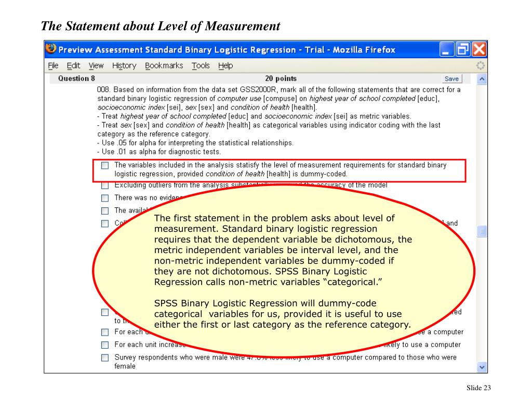Open the File menu
The height and width of the screenshot is (399, 532).
[53, 65]
